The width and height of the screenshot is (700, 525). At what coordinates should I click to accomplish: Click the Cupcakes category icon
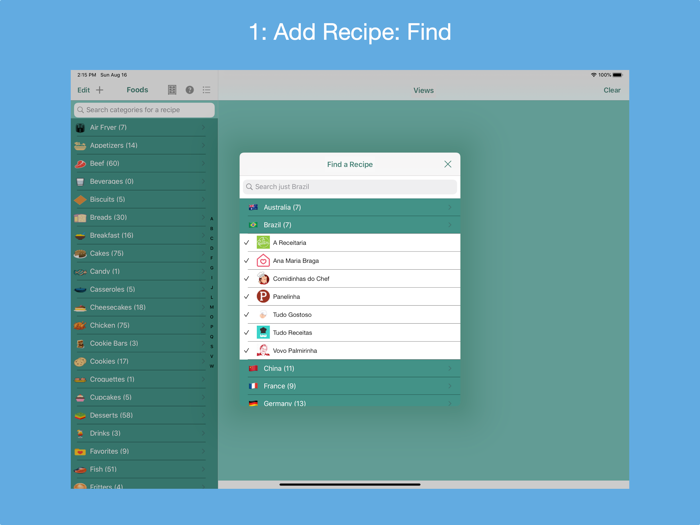click(80, 398)
